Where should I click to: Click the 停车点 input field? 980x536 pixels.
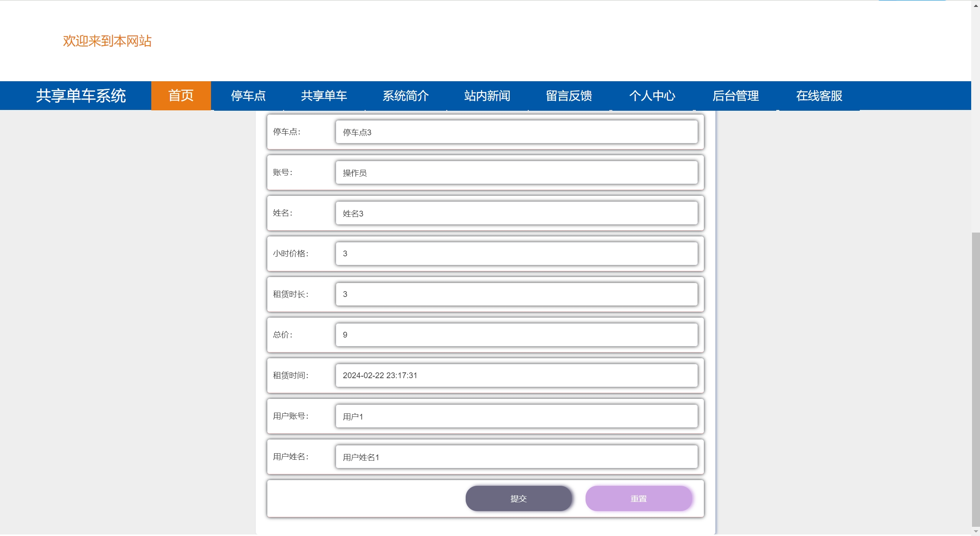click(x=516, y=132)
